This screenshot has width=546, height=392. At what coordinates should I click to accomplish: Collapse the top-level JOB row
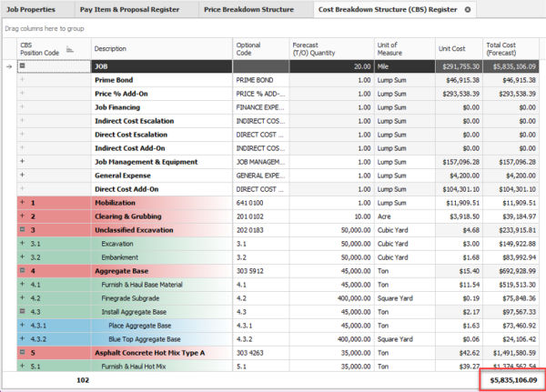(22, 66)
